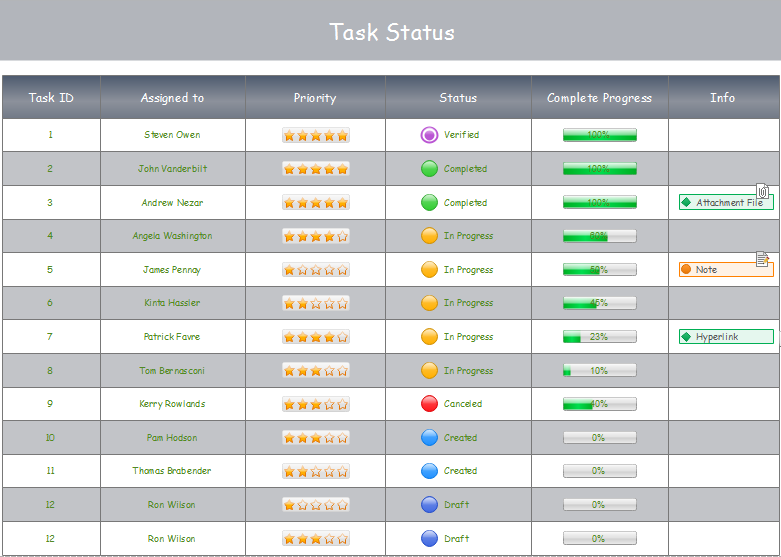This screenshot has width=781, height=557.
Task: Click the 60% progress bar
Action: (600, 236)
